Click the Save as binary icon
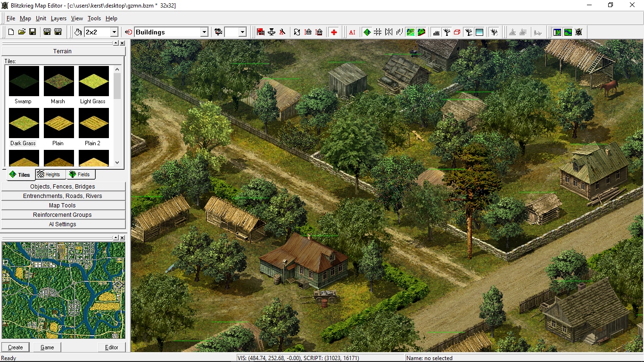Screen dimensions: 644x362 pos(58,32)
